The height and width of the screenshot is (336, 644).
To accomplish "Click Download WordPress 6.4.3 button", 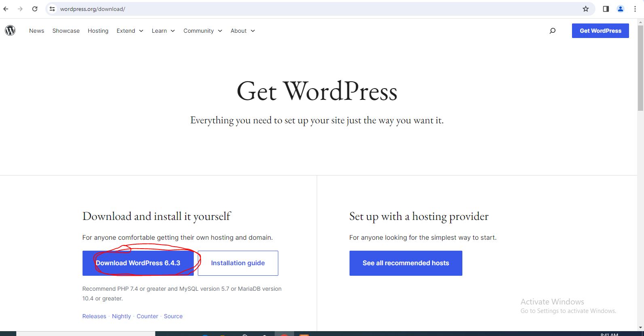I will pyautogui.click(x=138, y=263).
